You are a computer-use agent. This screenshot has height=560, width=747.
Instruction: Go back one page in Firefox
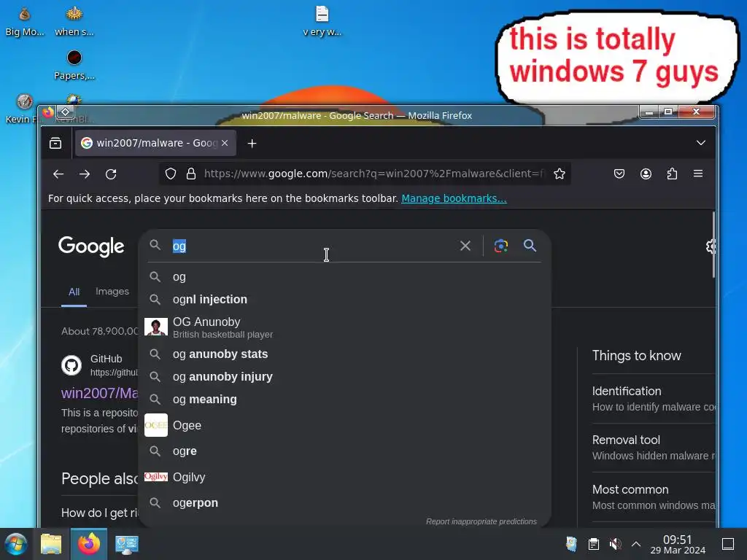pyautogui.click(x=58, y=174)
